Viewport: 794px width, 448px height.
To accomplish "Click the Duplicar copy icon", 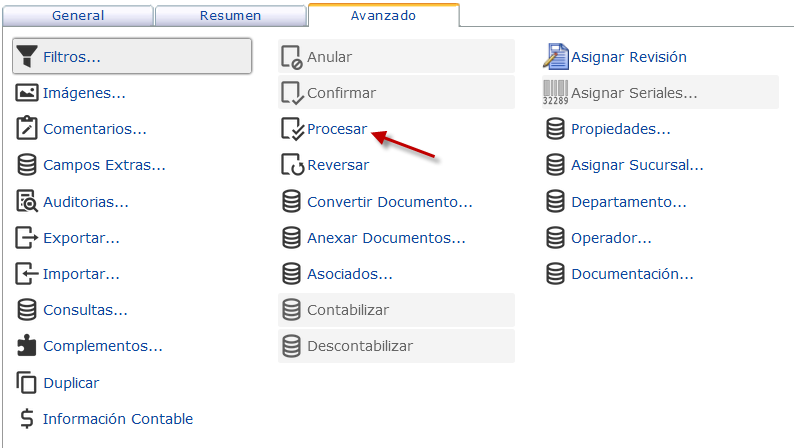I will (x=27, y=382).
